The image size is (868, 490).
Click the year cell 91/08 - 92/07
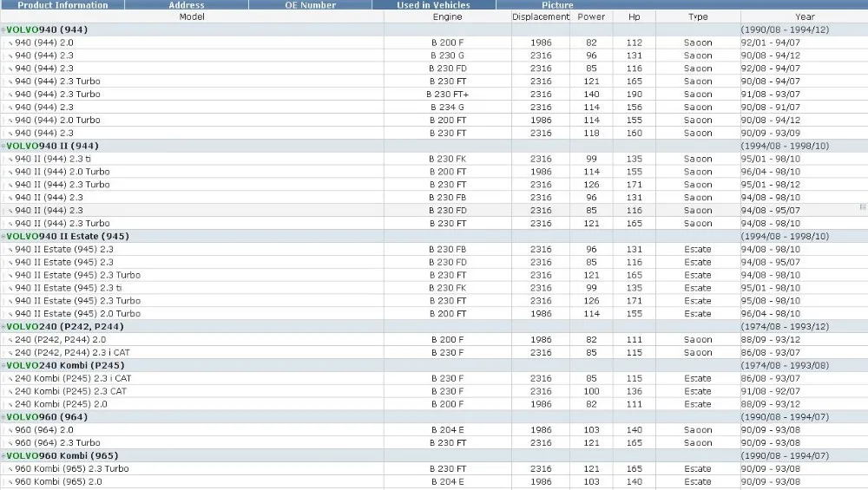[771, 391]
